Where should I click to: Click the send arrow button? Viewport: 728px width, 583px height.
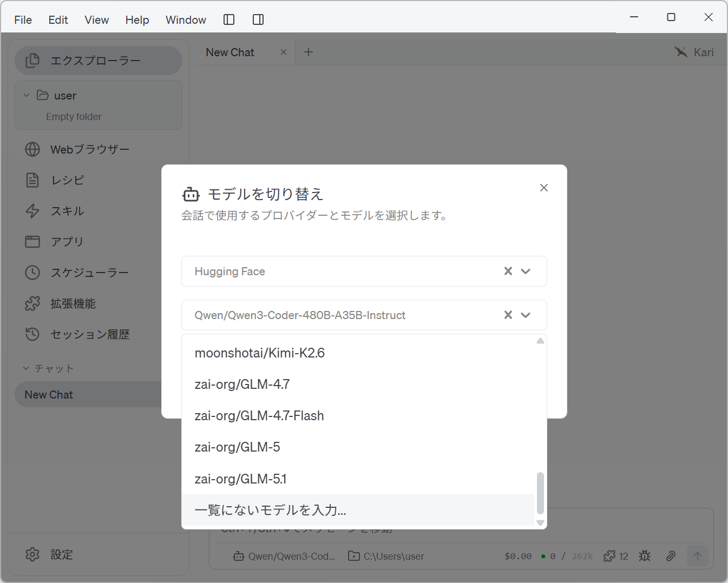pyautogui.click(x=698, y=556)
